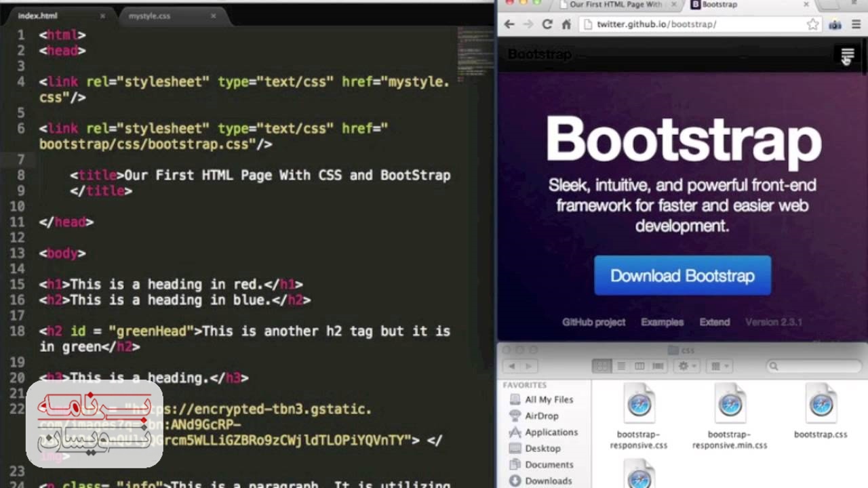This screenshot has height=488, width=868.
Task: Open Chrome's home page button
Action: [x=566, y=24]
